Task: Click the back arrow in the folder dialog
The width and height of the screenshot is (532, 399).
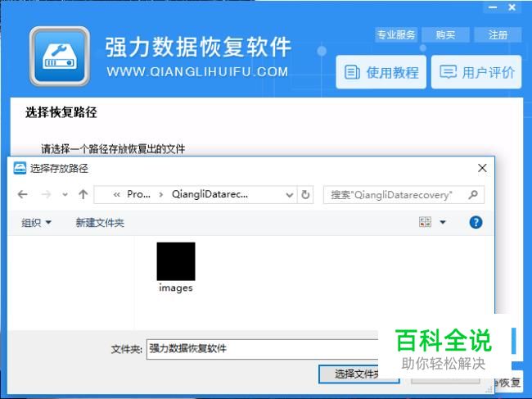Action: pyautogui.click(x=22, y=194)
